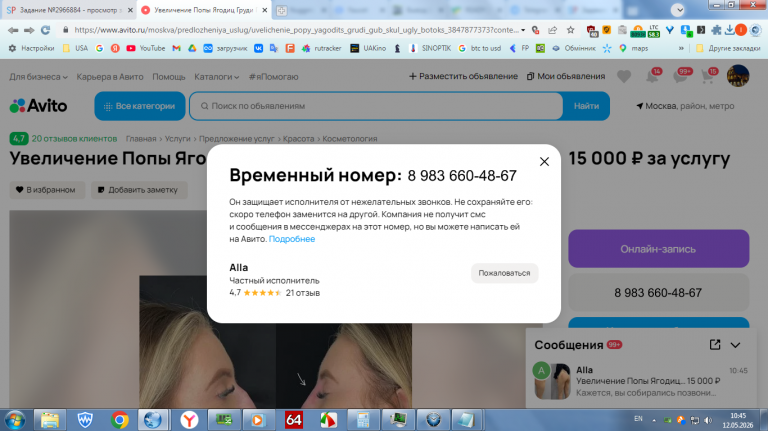768x431 pixels.
Task: Close the Увеличение Попы Ягодиц tab
Action: coord(264,10)
